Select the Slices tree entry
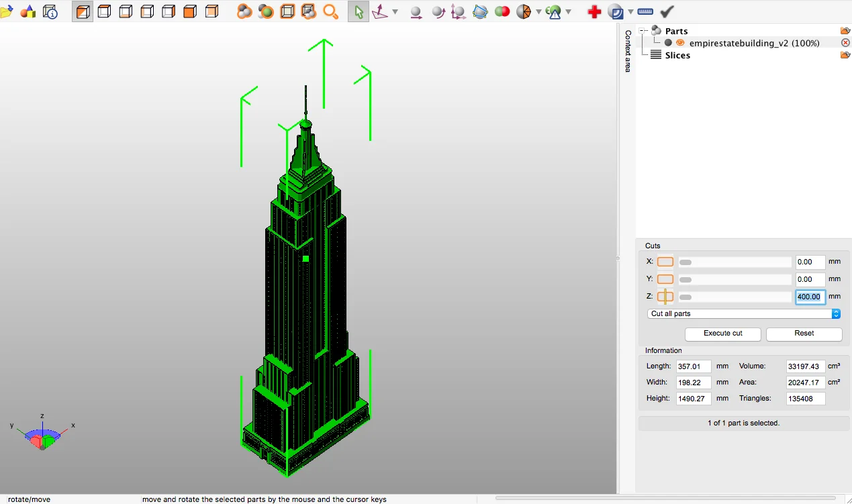The height and width of the screenshot is (504, 852). pyautogui.click(x=677, y=55)
